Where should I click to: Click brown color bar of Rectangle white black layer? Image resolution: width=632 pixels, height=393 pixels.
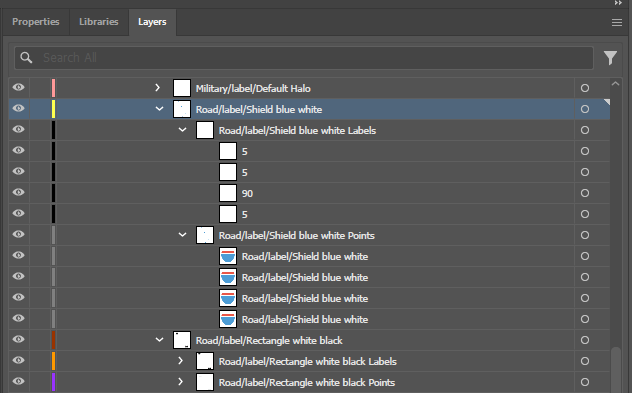coord(54,340)
